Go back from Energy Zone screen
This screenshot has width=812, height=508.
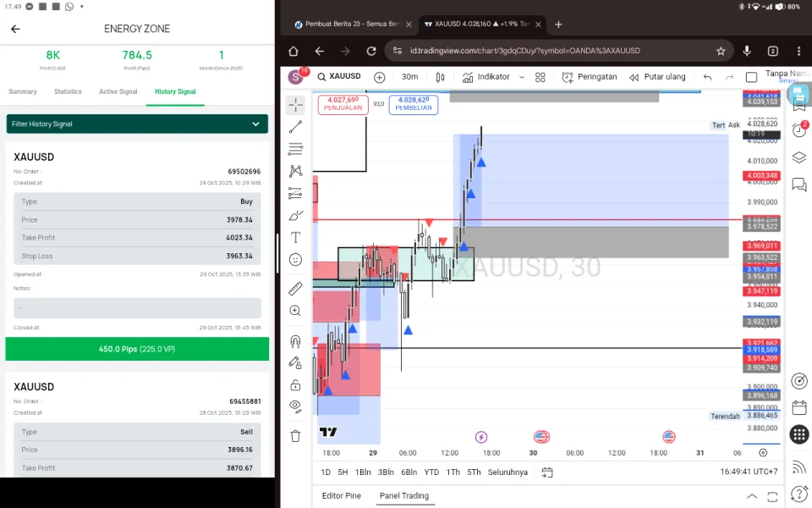click(x=15, y=29)
